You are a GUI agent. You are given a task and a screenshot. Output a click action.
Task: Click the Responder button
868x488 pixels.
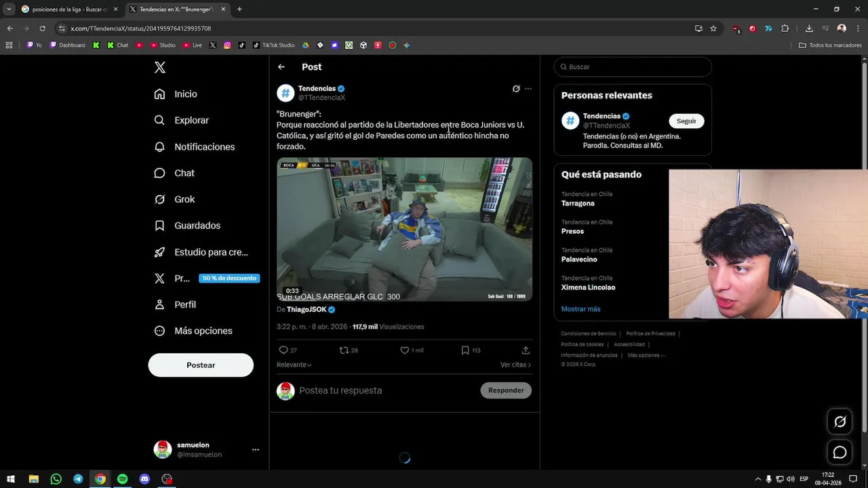coord(506,390)
